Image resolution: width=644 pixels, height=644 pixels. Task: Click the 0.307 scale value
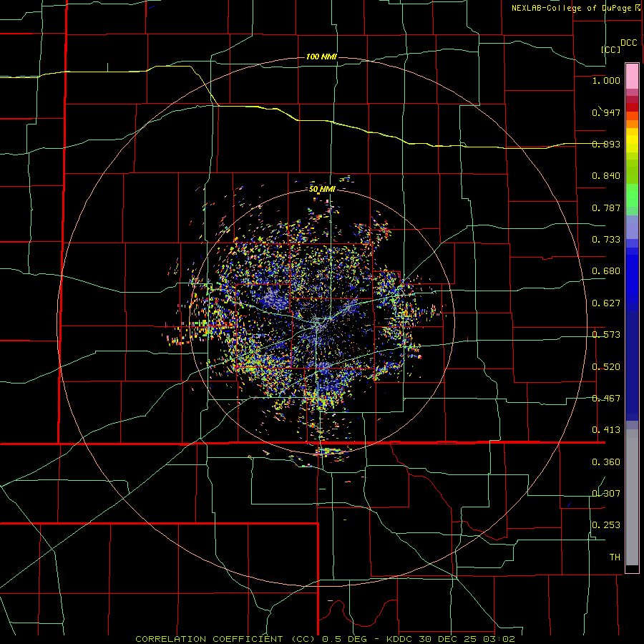tap(606, 494)
